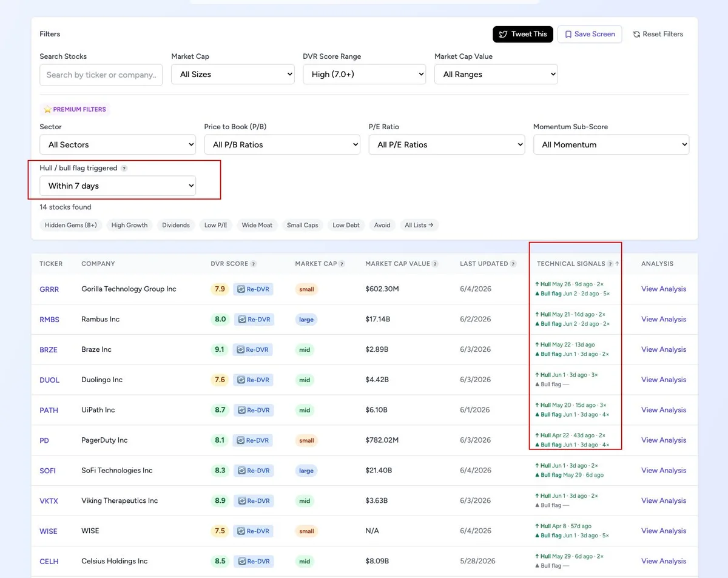Reset all filters with Reset Filters

(658, 34)
